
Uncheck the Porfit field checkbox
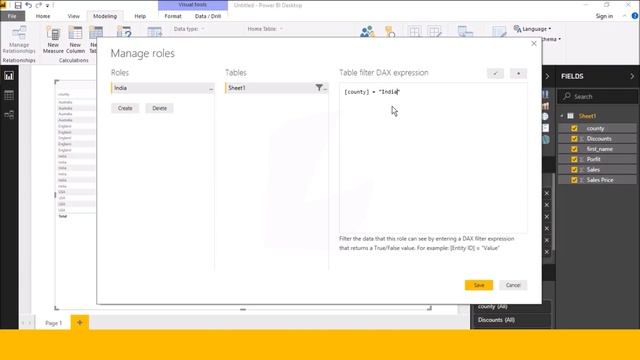tap(574, 159)
